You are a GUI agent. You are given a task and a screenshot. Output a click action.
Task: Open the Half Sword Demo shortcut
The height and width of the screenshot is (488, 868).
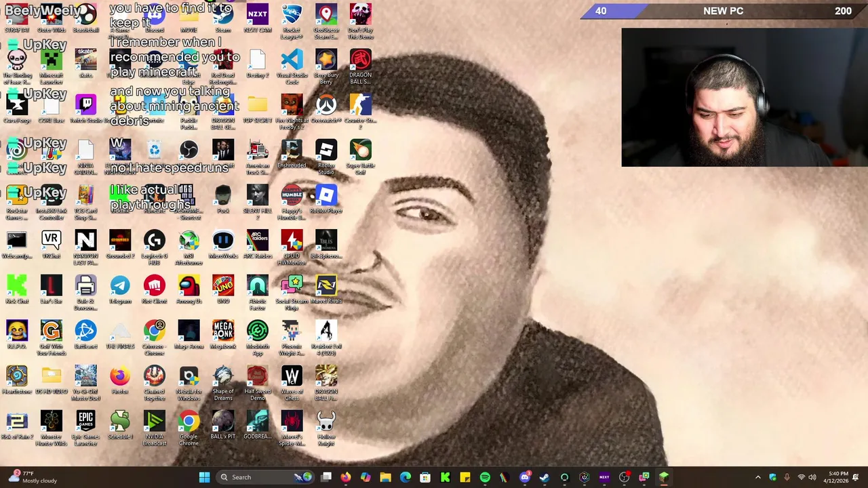click(x=257, y=383)
